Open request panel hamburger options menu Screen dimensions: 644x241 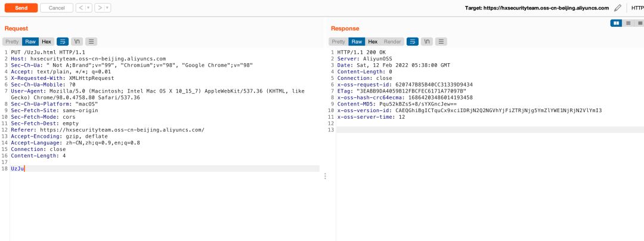(91, 42)
